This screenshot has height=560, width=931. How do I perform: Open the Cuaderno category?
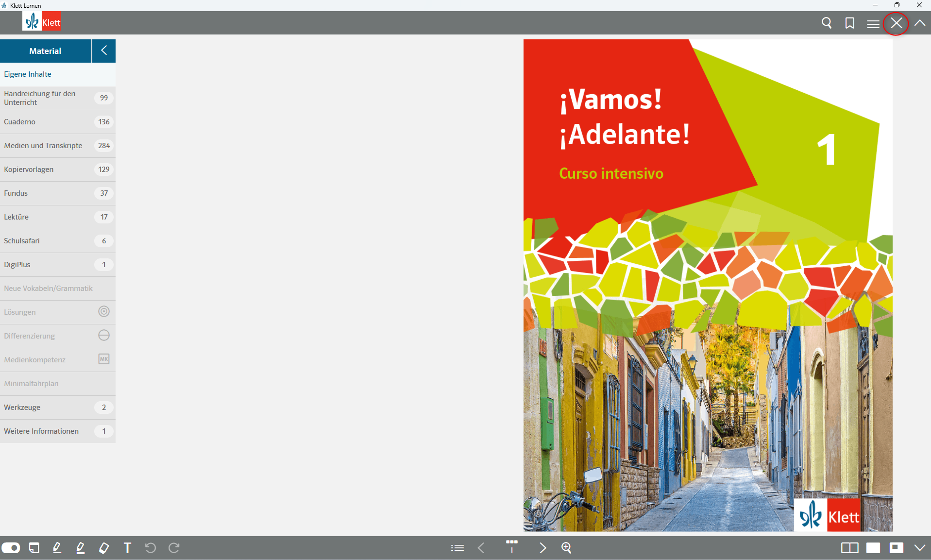tap(58, 122)
